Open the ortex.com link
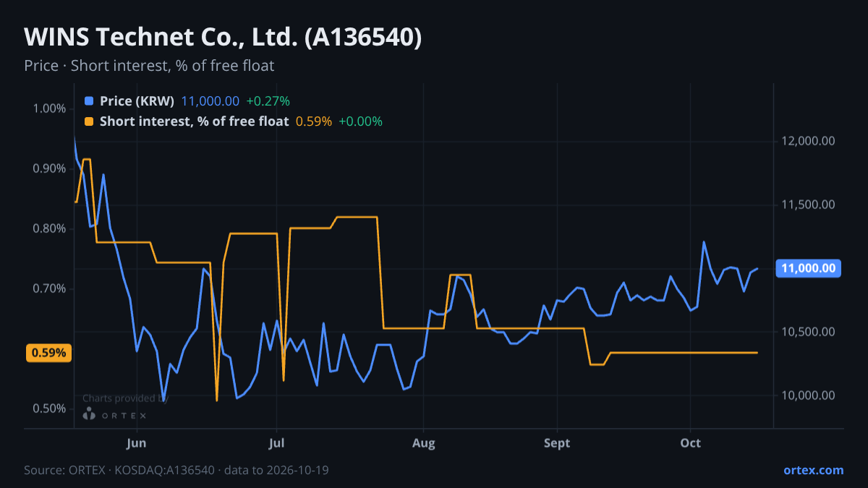 click(814, 470)
